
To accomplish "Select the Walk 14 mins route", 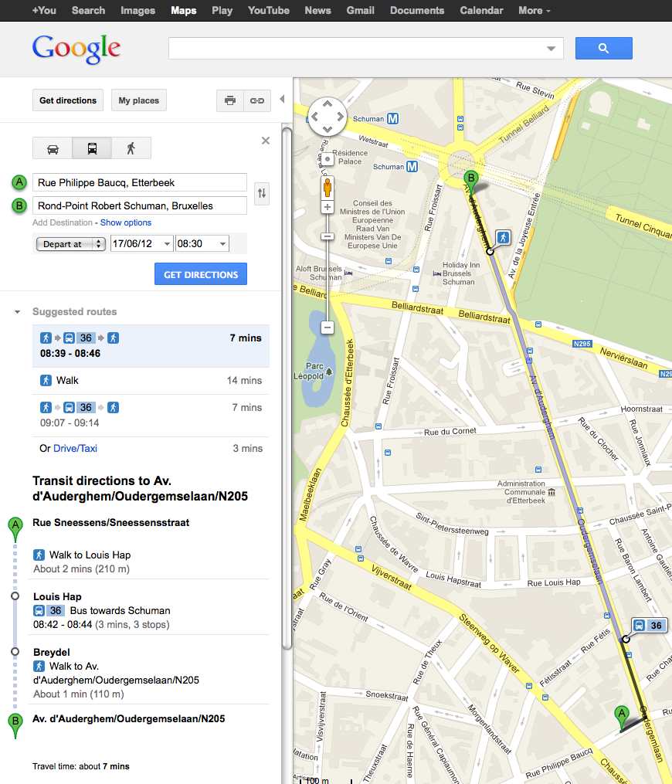I will 151,381.
